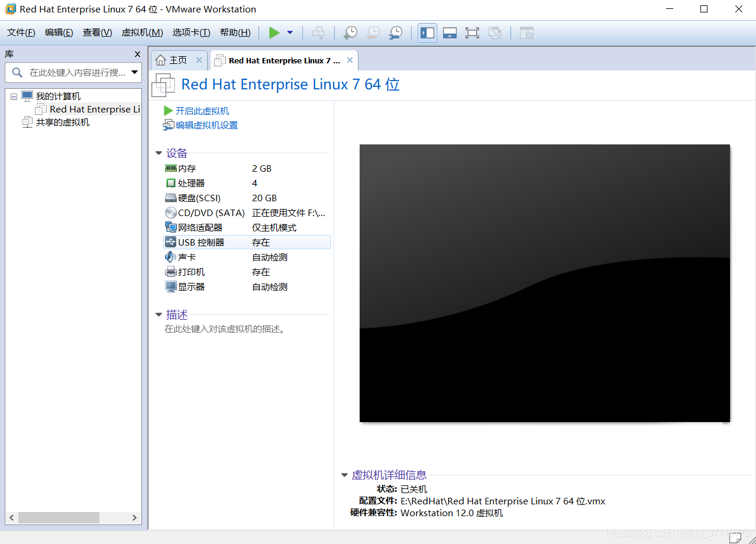Click the 开启此虚拟机 link

coord(202,111)
